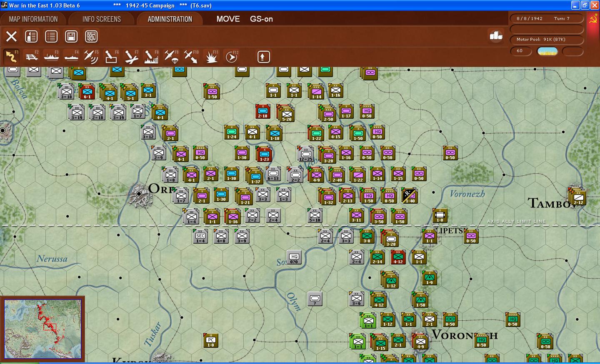
Task: Pick the gray 5=10 unit counter
Action: (x=315, y=216)
